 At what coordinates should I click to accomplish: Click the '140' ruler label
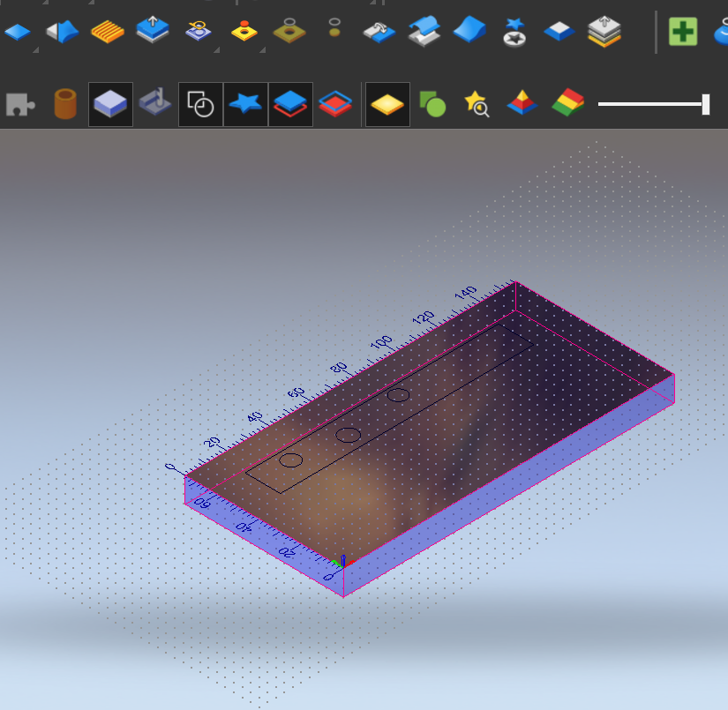pyautogui.click(x=466, y=294)
